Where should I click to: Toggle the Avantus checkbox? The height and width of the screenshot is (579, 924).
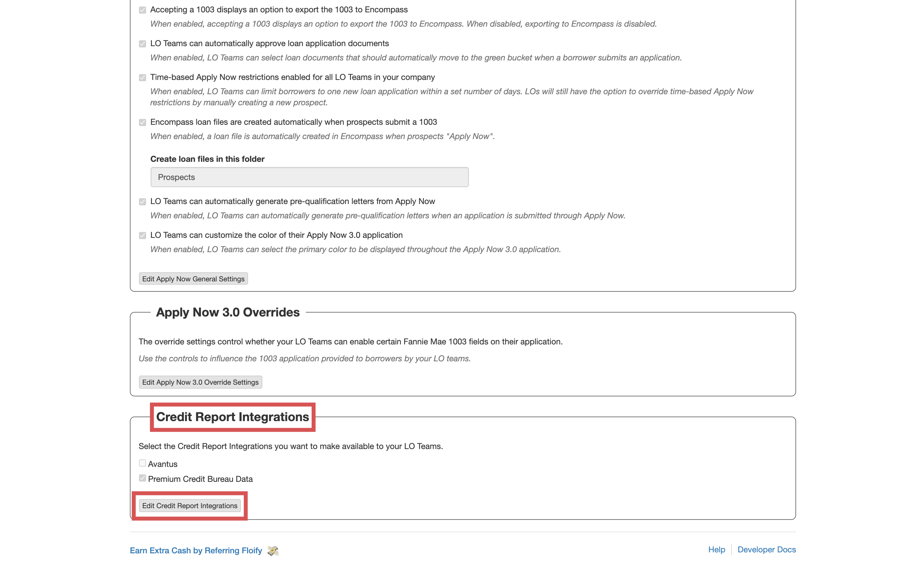tap(142, 463)
